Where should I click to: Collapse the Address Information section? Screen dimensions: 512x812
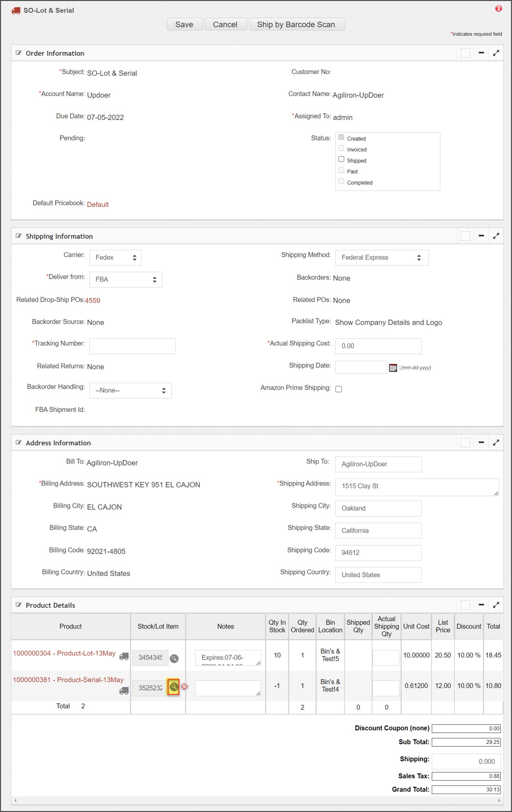tap(481, 443)
